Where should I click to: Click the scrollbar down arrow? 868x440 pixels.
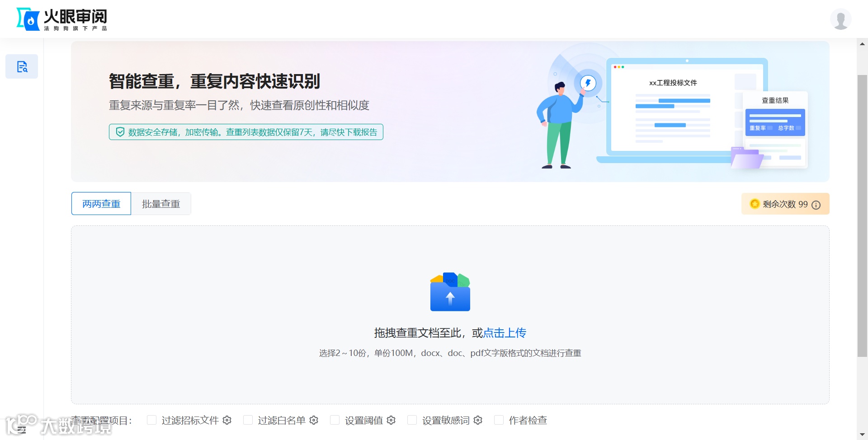tap(862, 435)
